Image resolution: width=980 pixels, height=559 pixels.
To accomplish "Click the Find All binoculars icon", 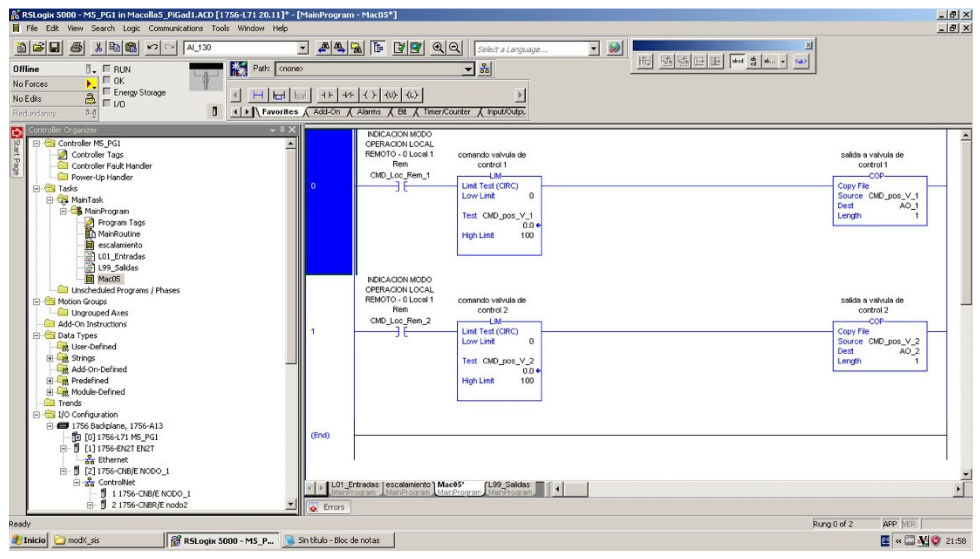I will pyautogui.click(x=356, y=48).
